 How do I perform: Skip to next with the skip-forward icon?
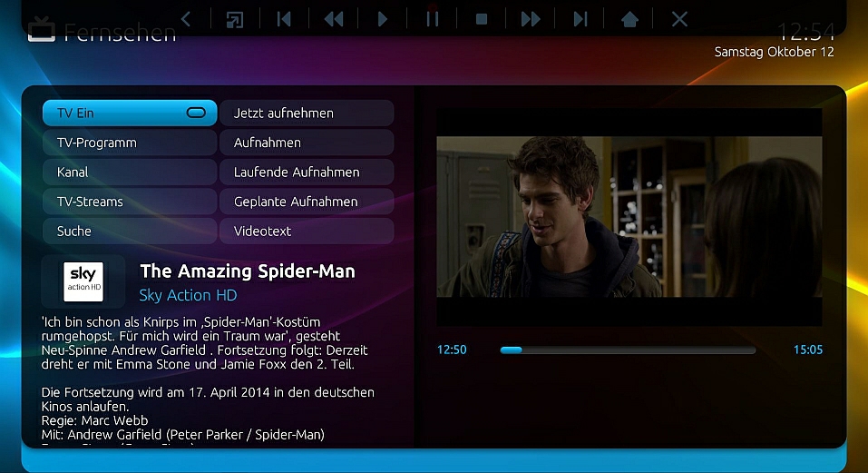[580, 19]
